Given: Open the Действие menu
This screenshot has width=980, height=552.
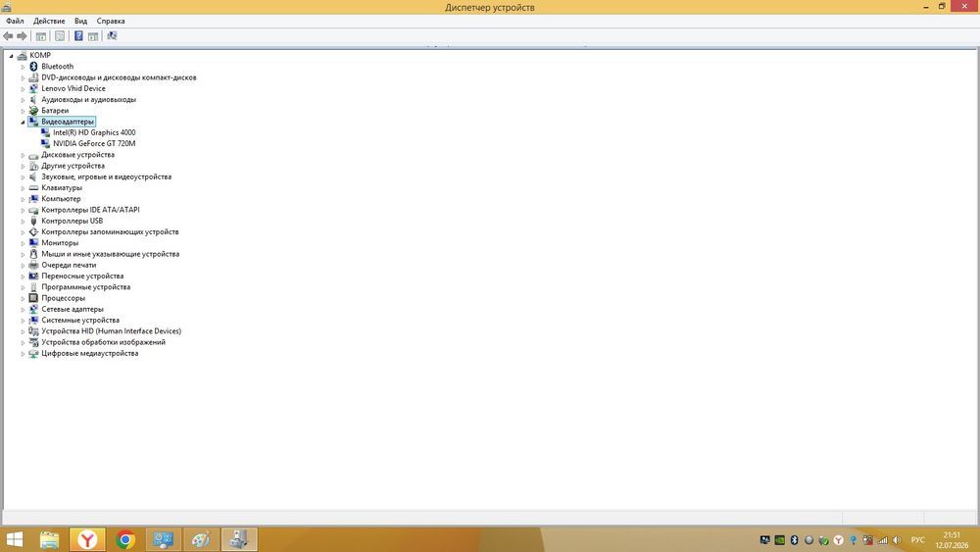Looking at the screenshot, I should [49, 21].
